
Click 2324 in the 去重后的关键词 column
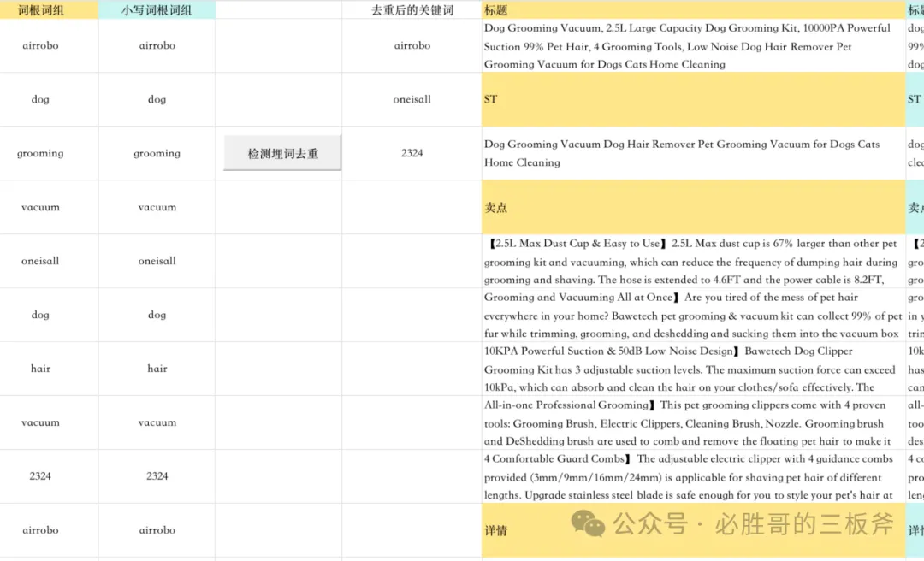point(412,153)
